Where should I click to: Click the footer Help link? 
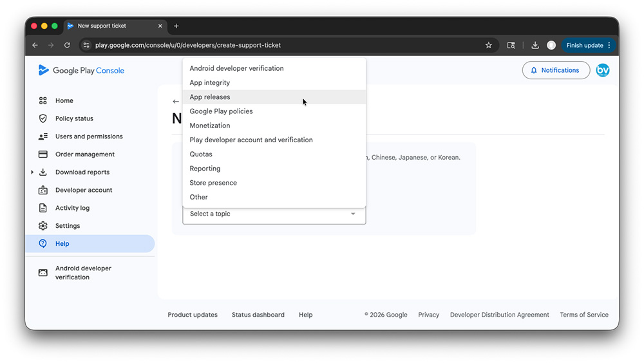tap(305, 315)
